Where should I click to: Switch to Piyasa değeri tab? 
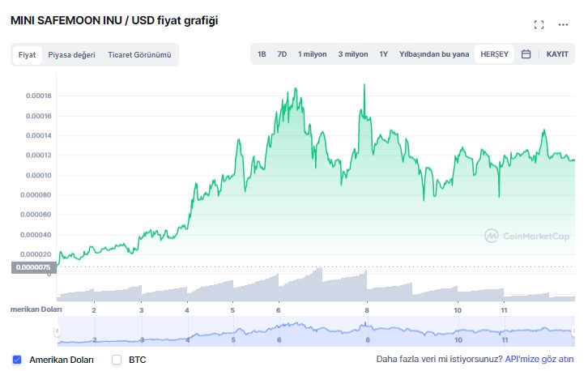(x=71, y=55)
